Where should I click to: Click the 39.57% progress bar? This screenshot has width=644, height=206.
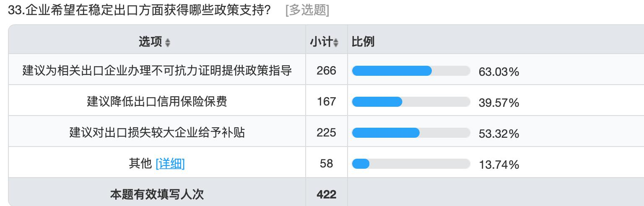tap(411, 102)
